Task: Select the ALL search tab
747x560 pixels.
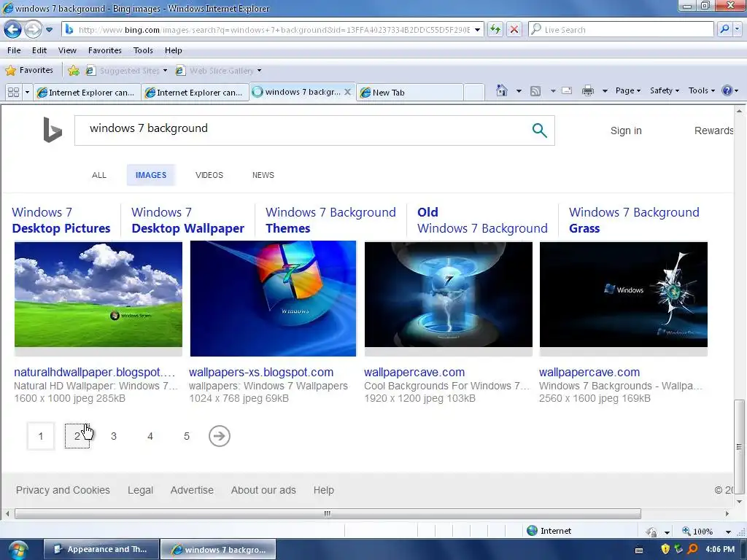Action: pos(99,175)
